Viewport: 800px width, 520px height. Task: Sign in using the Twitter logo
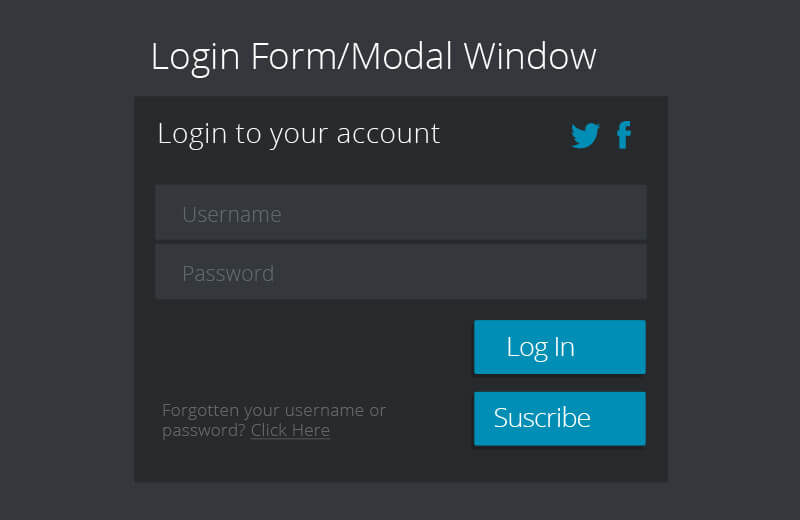(x=585, y=135)
